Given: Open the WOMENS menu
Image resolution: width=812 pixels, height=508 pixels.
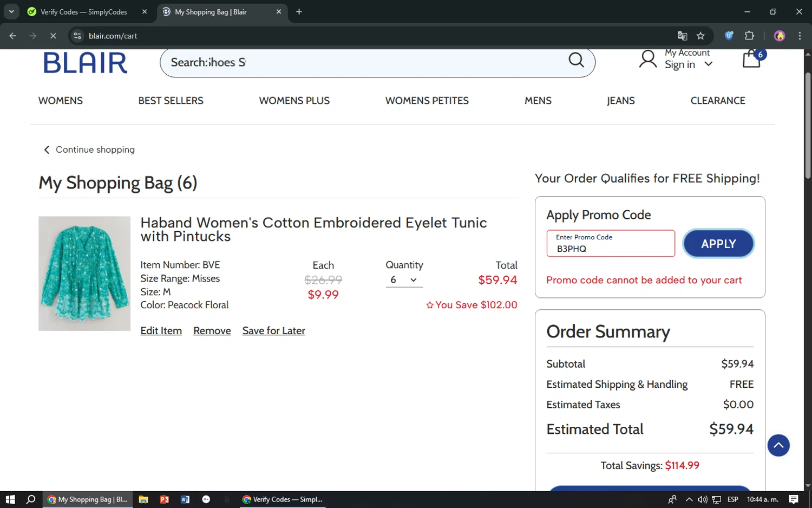Looking at the screenshot, I should [61, 101].
